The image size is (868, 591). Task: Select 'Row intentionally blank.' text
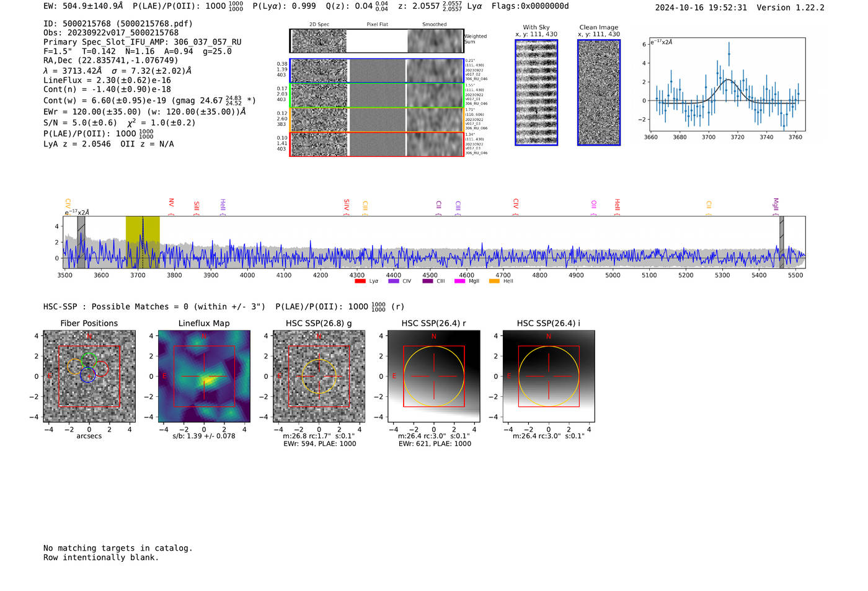101,558
